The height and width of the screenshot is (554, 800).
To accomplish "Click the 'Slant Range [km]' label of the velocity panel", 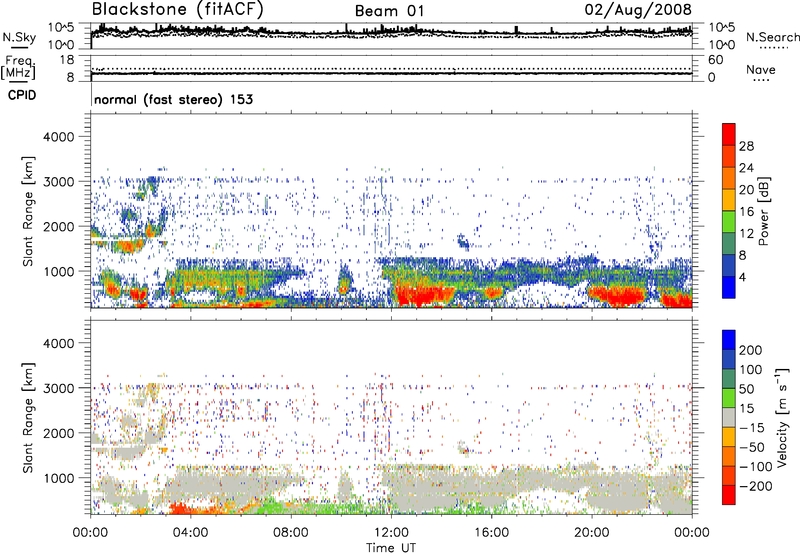I will 28,417.
